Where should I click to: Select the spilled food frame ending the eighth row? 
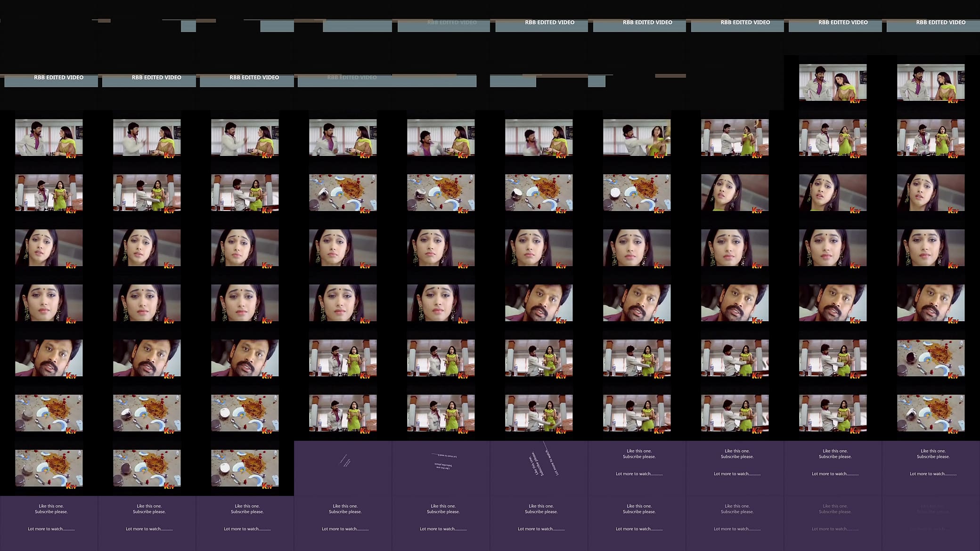pos(931,413)
